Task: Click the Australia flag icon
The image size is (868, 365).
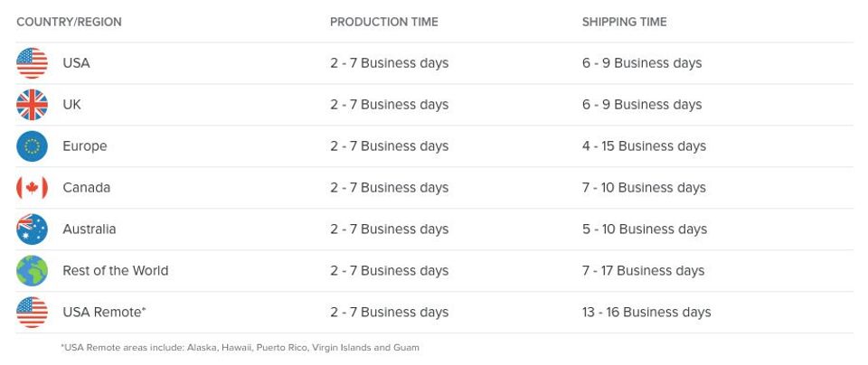Action: pyautogui.click(x=32, y=229)
